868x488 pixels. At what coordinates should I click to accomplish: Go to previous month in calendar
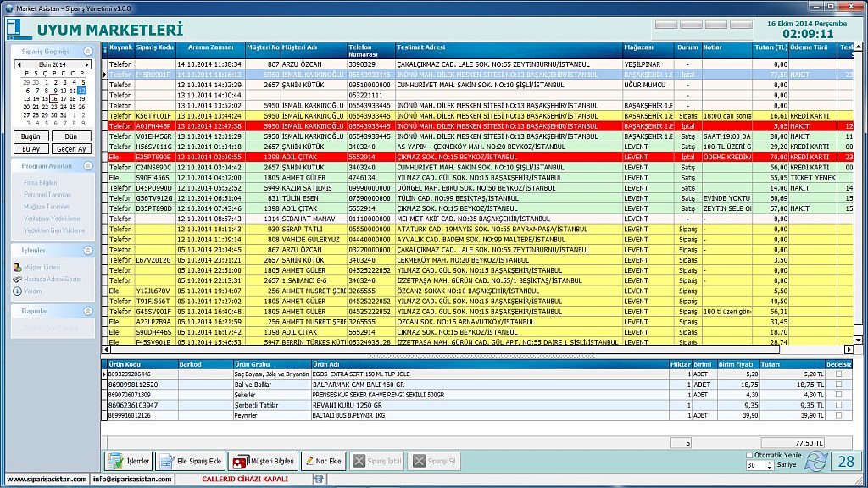[x=19, y=64]
